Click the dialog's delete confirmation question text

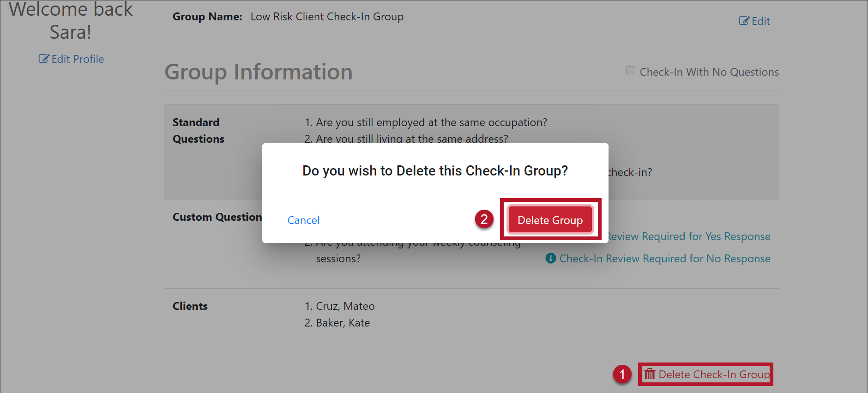click(x=435, y=171)
